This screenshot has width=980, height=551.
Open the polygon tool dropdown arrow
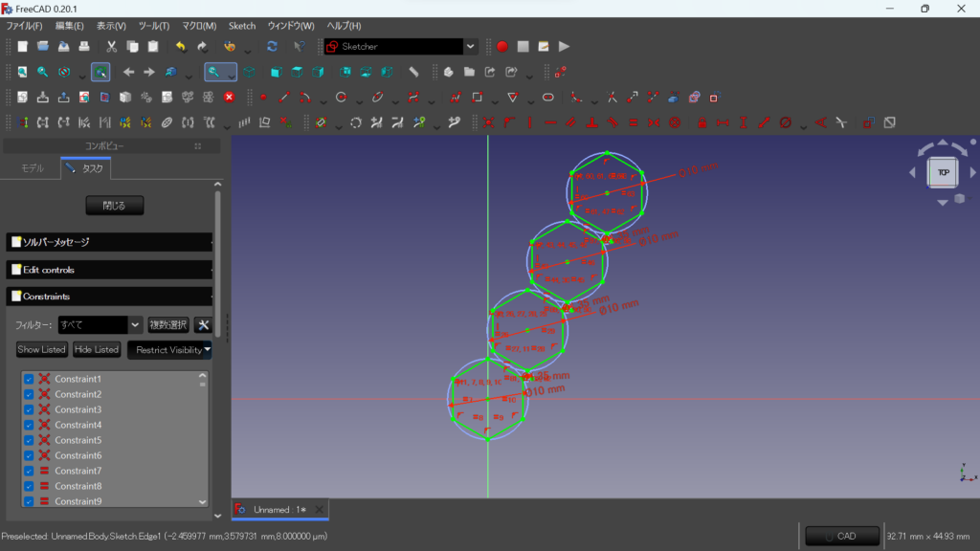(x=530, y=99)
